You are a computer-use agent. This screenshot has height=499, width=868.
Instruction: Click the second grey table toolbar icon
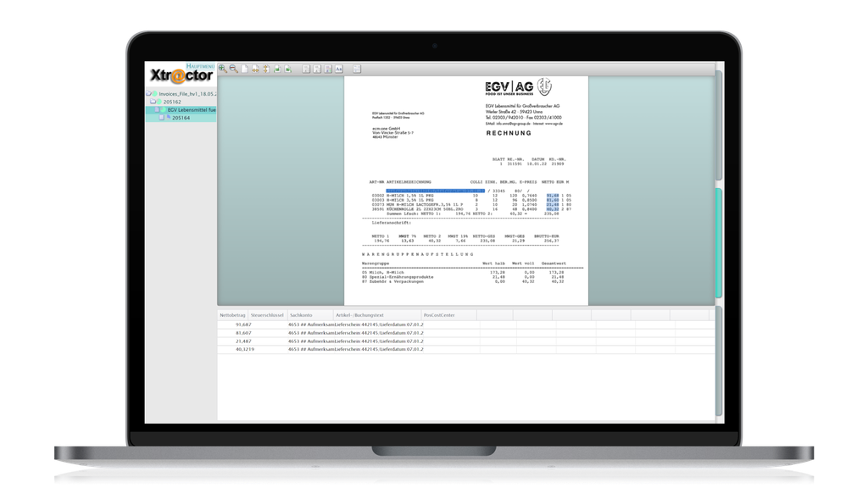coord(317,69)
